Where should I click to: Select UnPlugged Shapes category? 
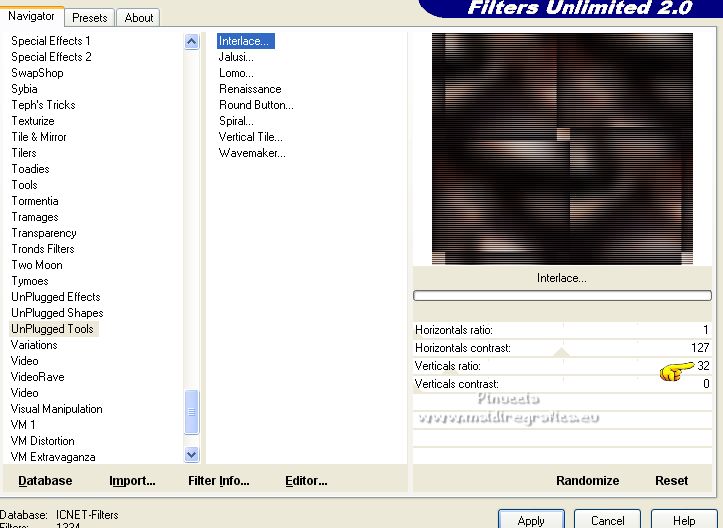[57, 313]
